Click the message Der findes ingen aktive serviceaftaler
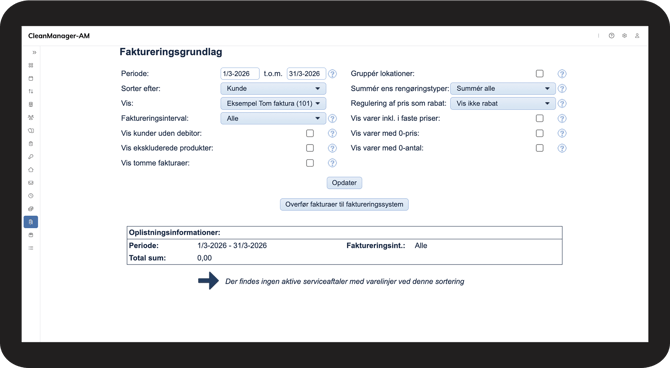670x368 pixels. (x=344, y=282)
